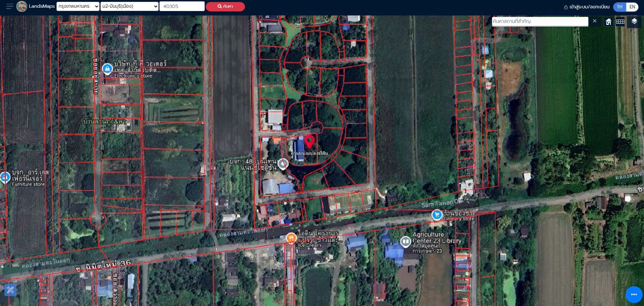Viewport: 644px width, 306px height.
Task: Click the red land parcel pin
Action: coord(309,141)
